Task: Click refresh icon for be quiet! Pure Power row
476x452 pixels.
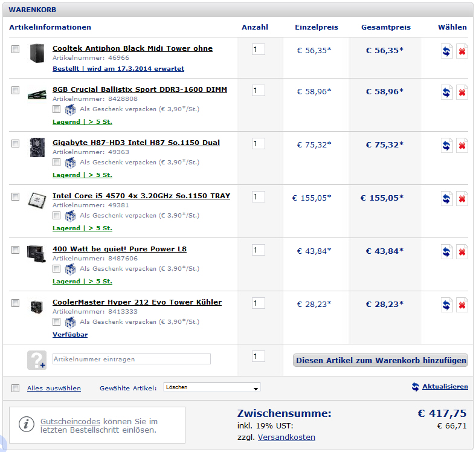Action: (x=446, y=251)
